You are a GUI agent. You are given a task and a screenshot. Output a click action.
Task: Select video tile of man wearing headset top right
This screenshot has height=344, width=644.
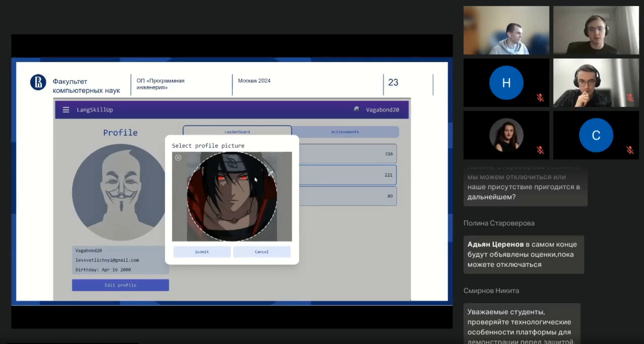(x=596, y=30)
